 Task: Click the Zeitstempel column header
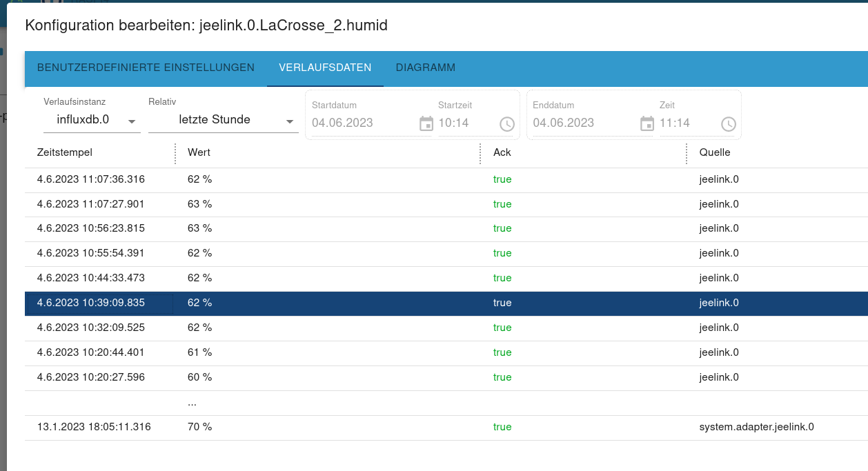[x=65, y=152]
